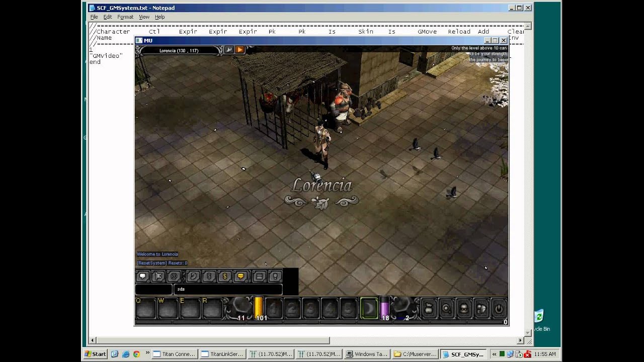Image resolution: width=644 pixels, height=362 pixels.
Task: Click the chat message input containing "sda"
Action: pos(228,289)
